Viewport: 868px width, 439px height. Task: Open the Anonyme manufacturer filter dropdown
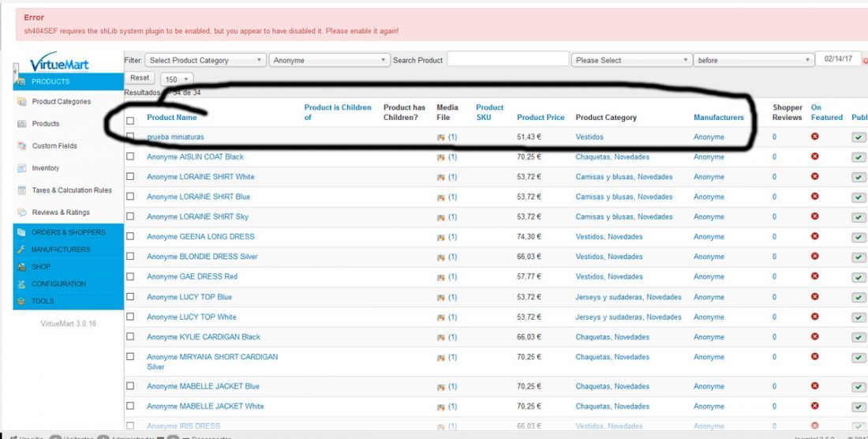329,60
